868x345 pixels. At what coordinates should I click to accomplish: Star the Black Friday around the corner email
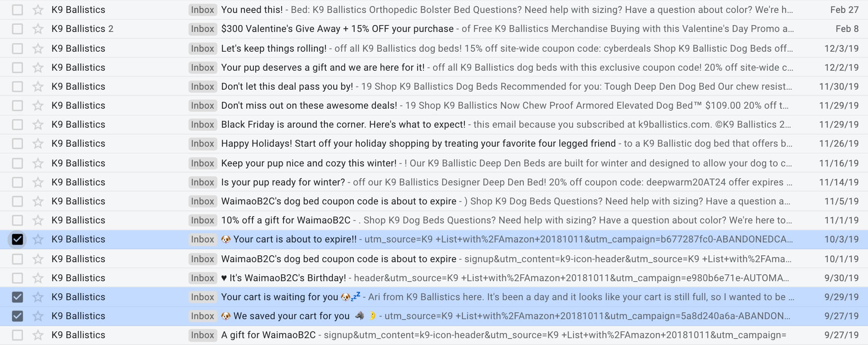(x=38, y=124)
